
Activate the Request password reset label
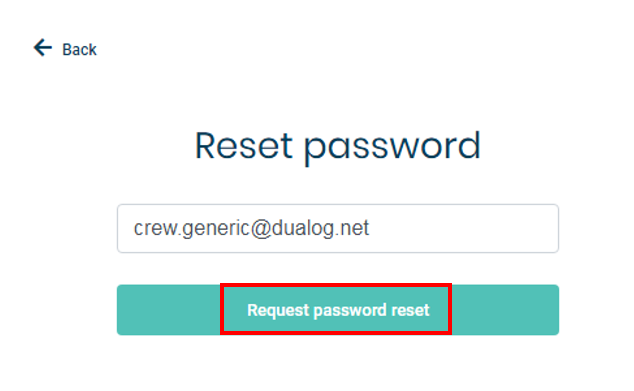tap(338, 310)
